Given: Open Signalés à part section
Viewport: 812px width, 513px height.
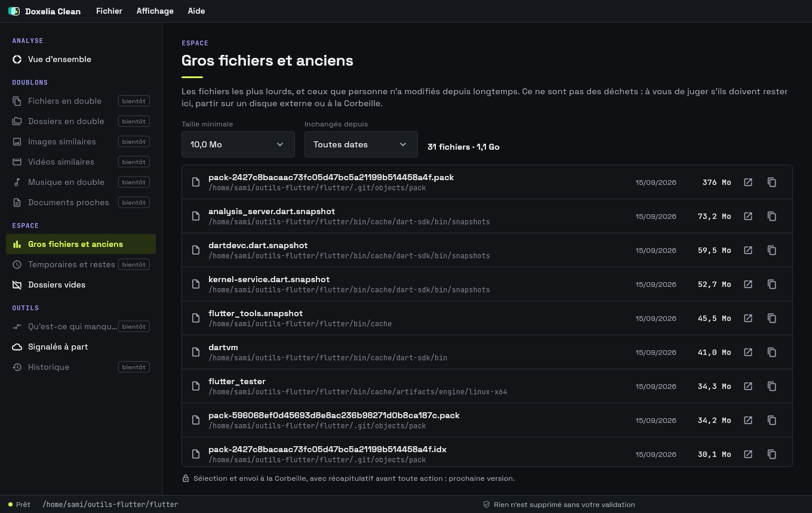Looking at the screenshot, I should coord(81,347).
